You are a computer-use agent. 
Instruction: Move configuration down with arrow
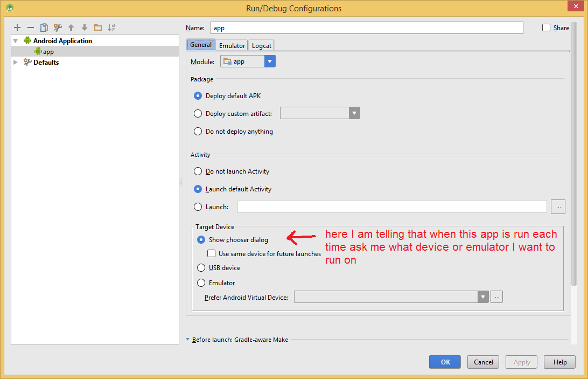tap(85, 27)
